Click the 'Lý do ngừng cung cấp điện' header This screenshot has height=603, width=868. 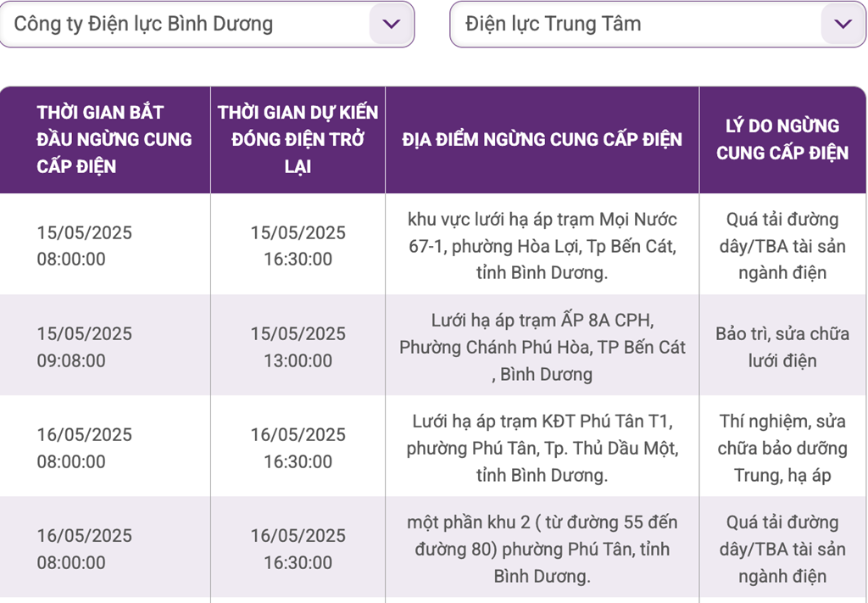pos(782,139)
